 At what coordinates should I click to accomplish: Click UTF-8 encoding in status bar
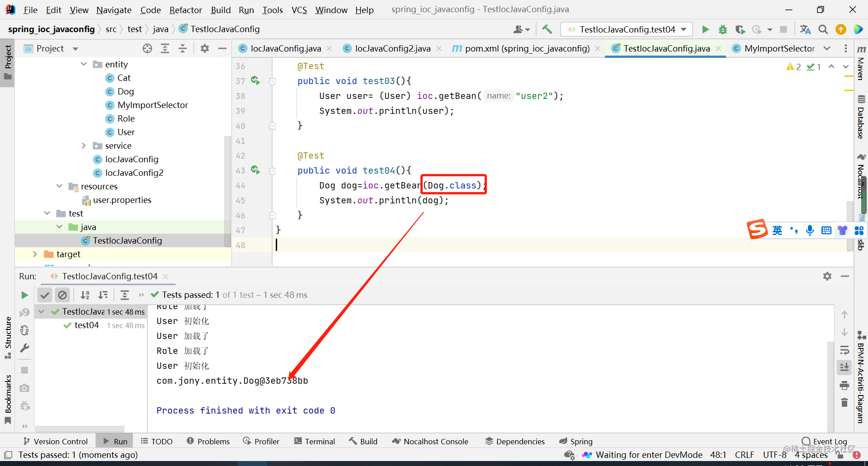tap(774, 455)
